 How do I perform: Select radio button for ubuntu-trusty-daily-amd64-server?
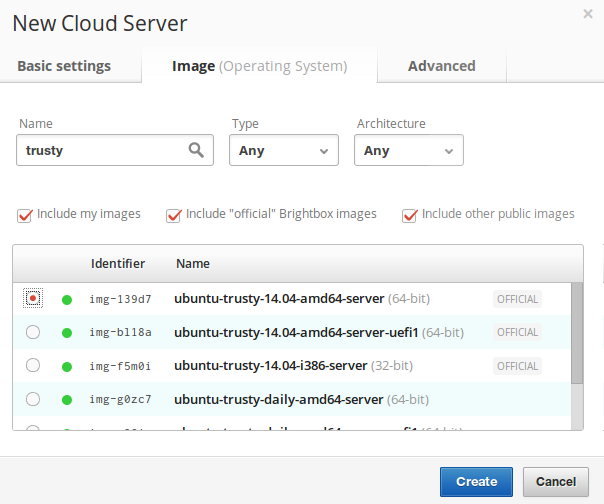tap(33, 399)
